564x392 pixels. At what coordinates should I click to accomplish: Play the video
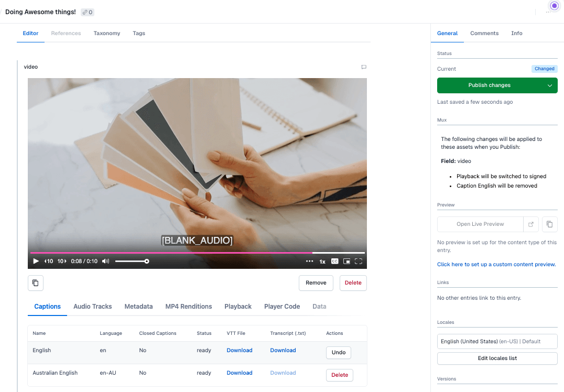point(36,261)
